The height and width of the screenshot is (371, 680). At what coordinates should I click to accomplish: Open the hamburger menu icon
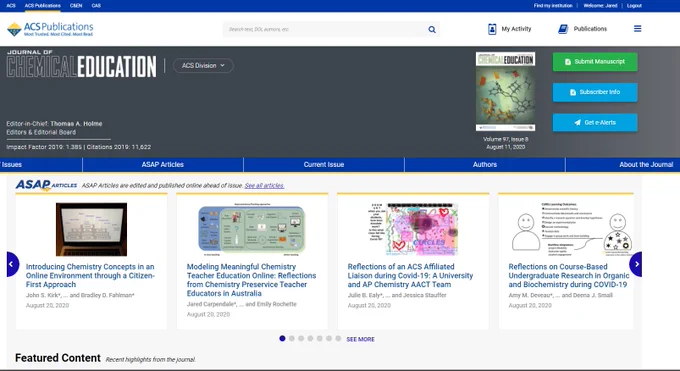[638, 29]
